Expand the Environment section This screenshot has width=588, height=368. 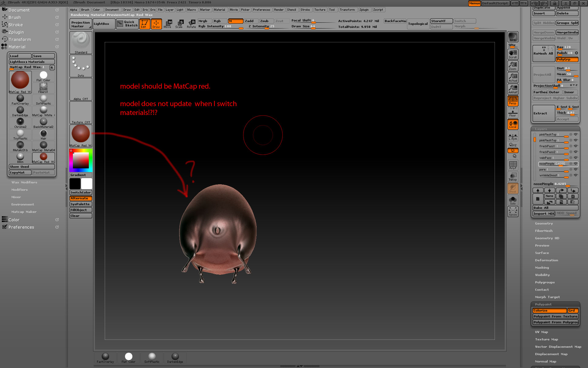pos(23,205)
